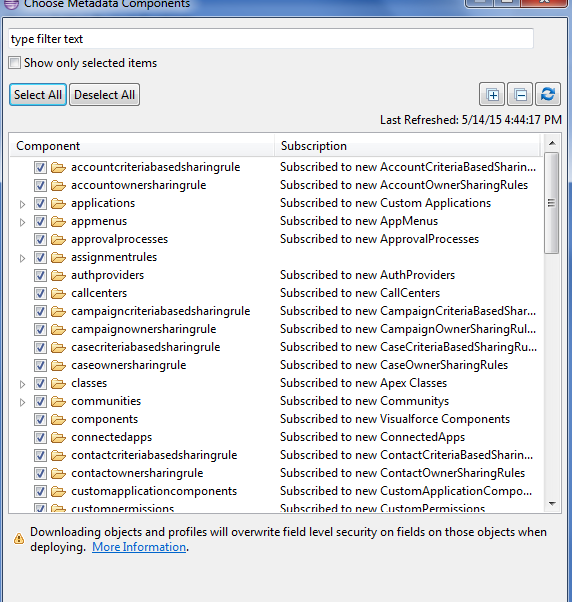Click the folder icon for contactownersharingrule
The image size is (572, 602).
(x=58, y=473)
